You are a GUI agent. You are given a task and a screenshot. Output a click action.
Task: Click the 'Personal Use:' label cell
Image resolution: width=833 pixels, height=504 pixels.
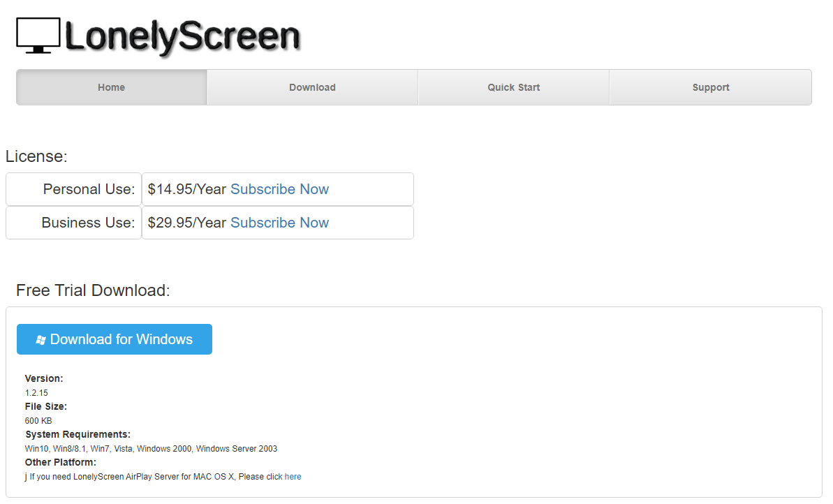click(x=74, y=189)
